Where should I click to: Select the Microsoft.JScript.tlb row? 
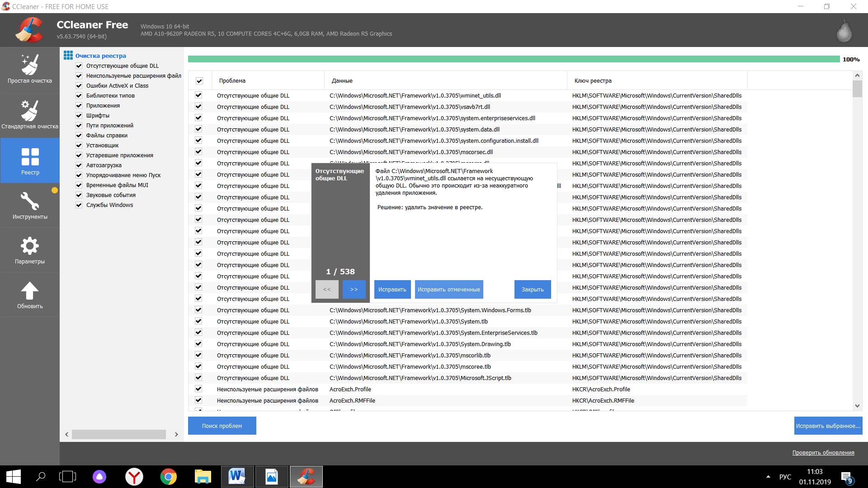pyautogui.click(x=468, y=378)
